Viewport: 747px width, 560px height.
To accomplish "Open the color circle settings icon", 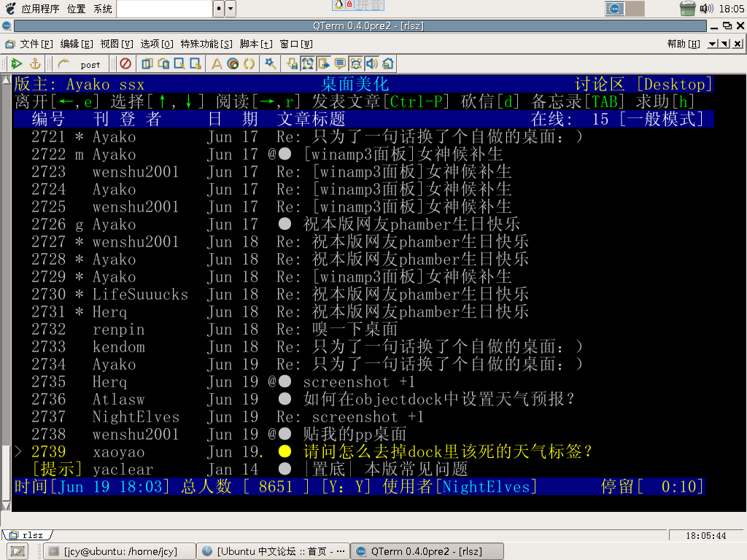I will coord(233,63).
